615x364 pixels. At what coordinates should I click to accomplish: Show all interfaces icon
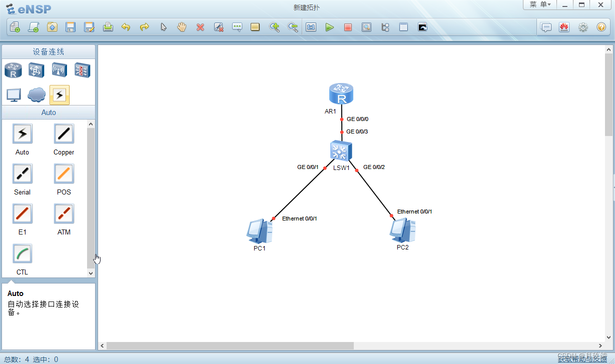[385, 27]
